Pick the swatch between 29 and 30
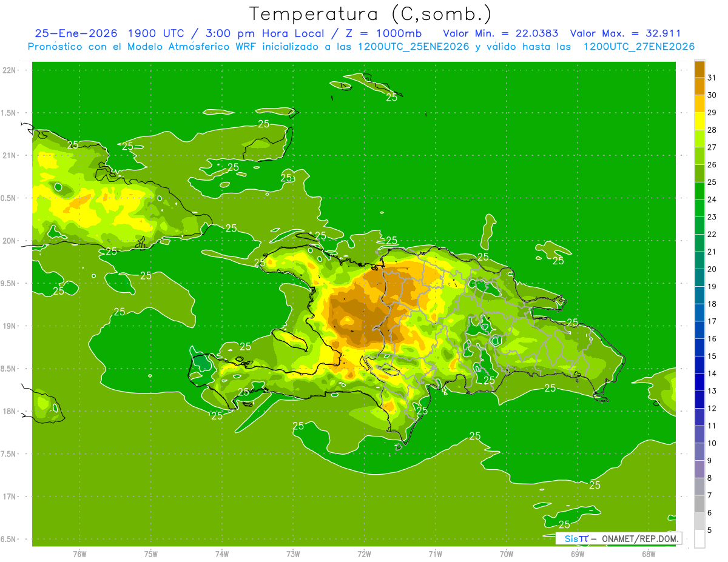 (x=699, y=104)
